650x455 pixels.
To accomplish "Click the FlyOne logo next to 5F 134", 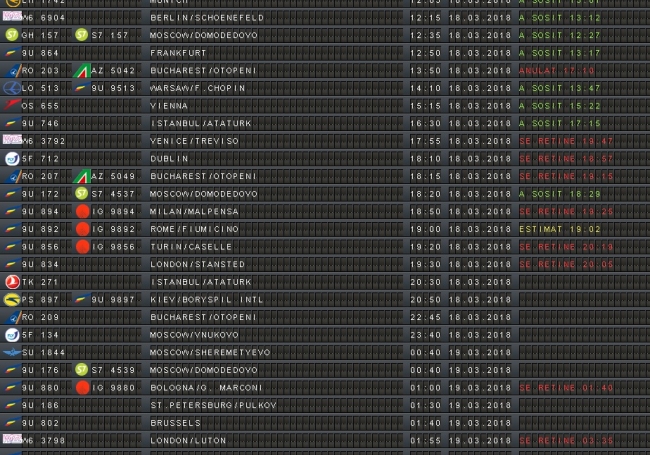I will coord(12,334).
